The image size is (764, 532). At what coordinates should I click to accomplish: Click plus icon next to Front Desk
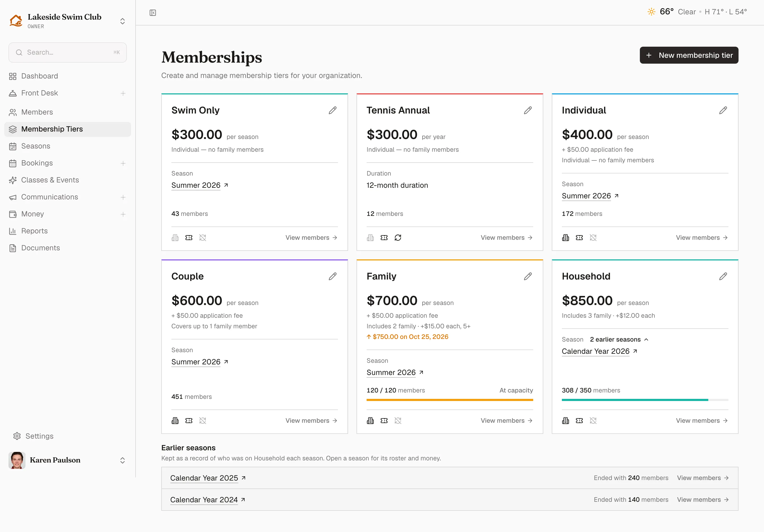[x=123, y=94]
